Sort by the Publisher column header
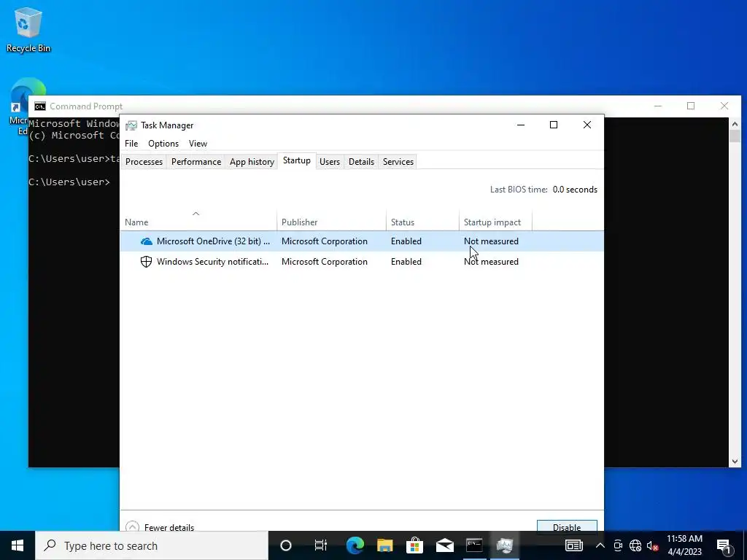 click(x=332, y=222)
